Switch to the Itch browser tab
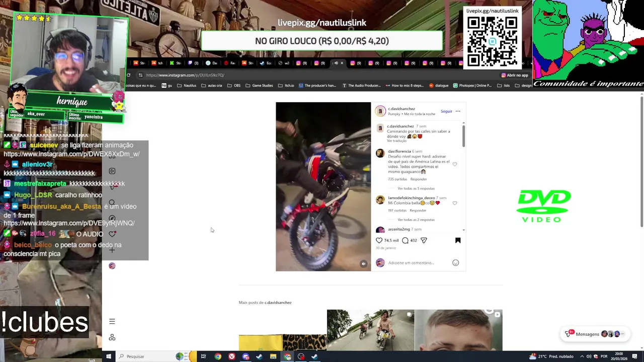This screenshot has width=644, height=362. [157, 63]
